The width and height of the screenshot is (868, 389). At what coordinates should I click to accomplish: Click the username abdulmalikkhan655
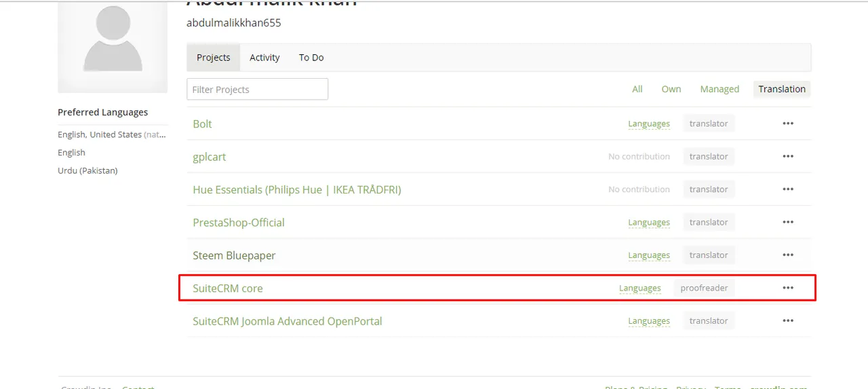click(x=234, y=23)
